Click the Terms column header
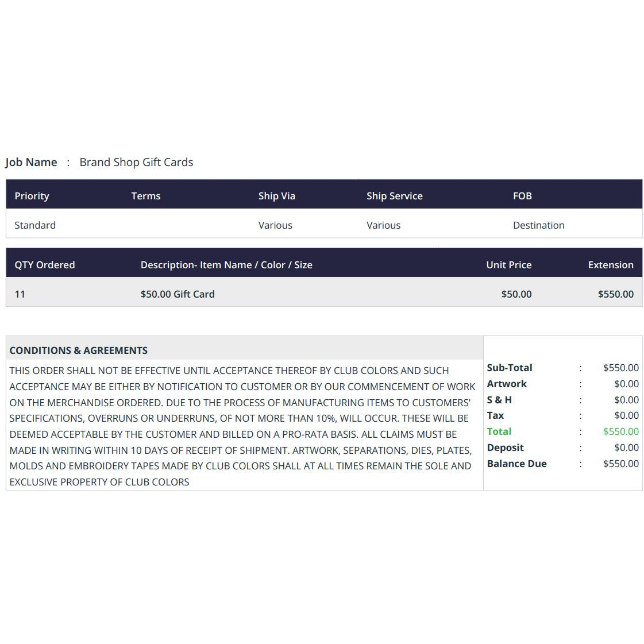Viewport: 644px width, 644px height. coord(146,196)
